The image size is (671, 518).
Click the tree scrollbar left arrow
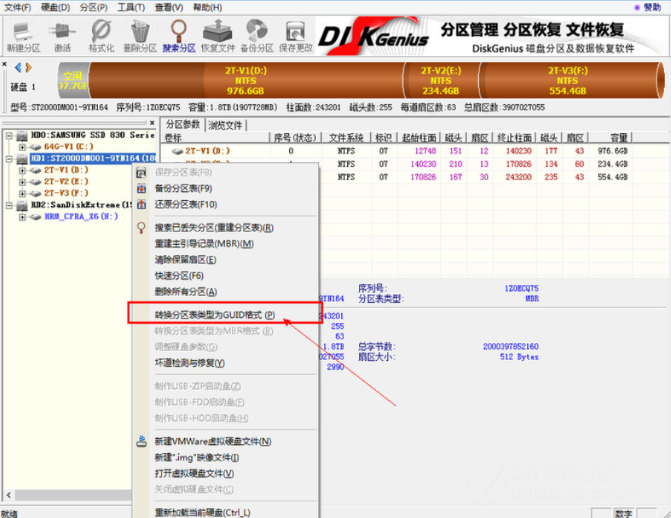(8, 495)
